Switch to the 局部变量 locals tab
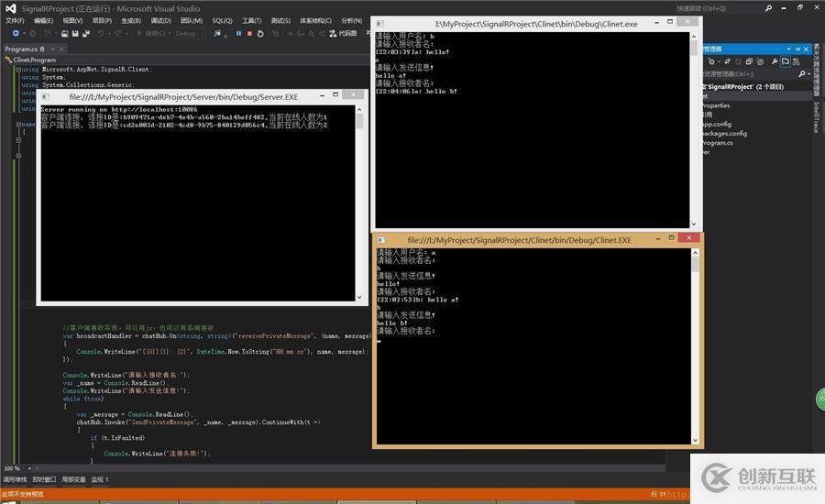 point(73,479)
